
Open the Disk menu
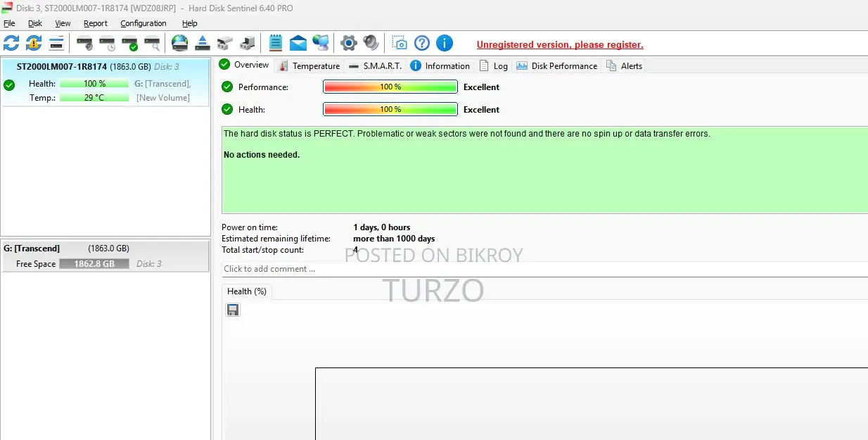pyautogui.click(x=35, y=23)
